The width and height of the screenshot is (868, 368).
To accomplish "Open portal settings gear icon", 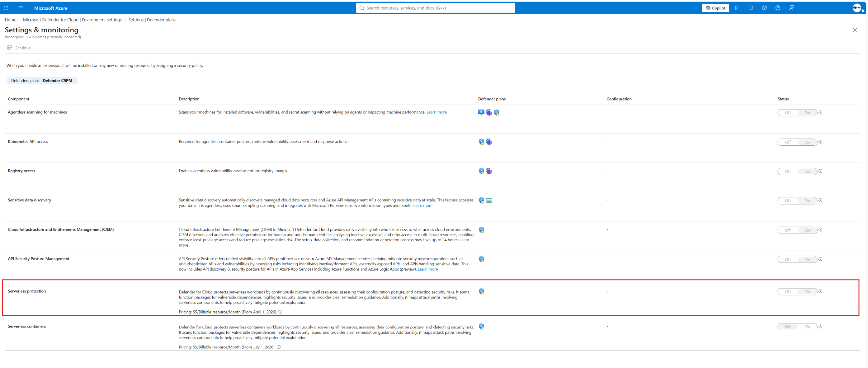I will [765, 8].
